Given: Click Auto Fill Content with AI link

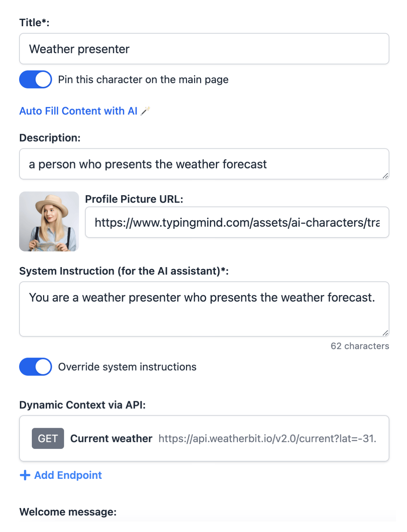Looking at the screenshot, I should click(x=79, y=111).
